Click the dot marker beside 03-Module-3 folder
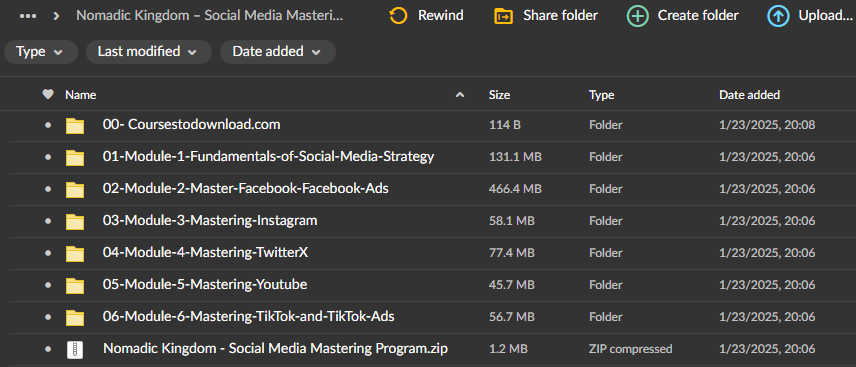The image size is (856, 367). click(x=48, y=221)
